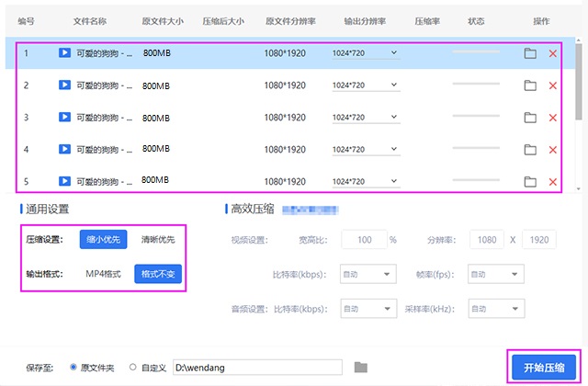Viewport: 588px width, 386px height.
Task: Select the 自定义 save location option
Action: tap(133, 368)
